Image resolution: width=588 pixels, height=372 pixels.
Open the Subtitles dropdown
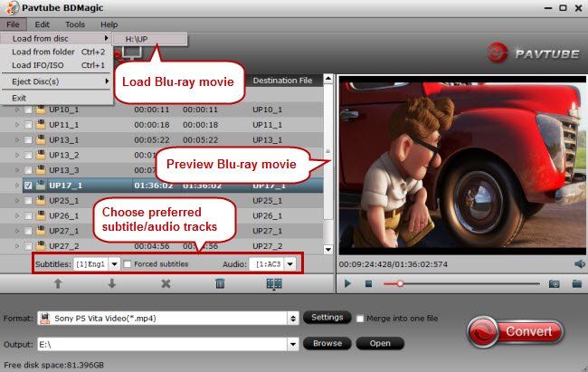114,264
